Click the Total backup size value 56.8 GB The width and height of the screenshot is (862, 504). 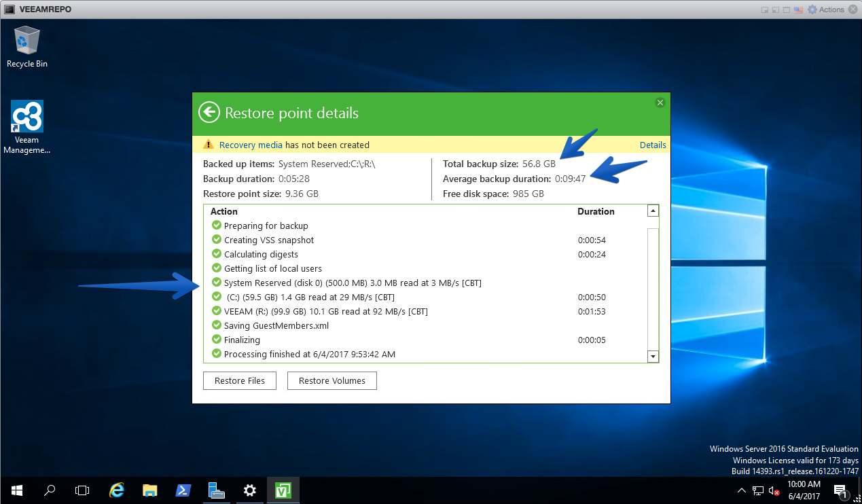coord(539,164)
